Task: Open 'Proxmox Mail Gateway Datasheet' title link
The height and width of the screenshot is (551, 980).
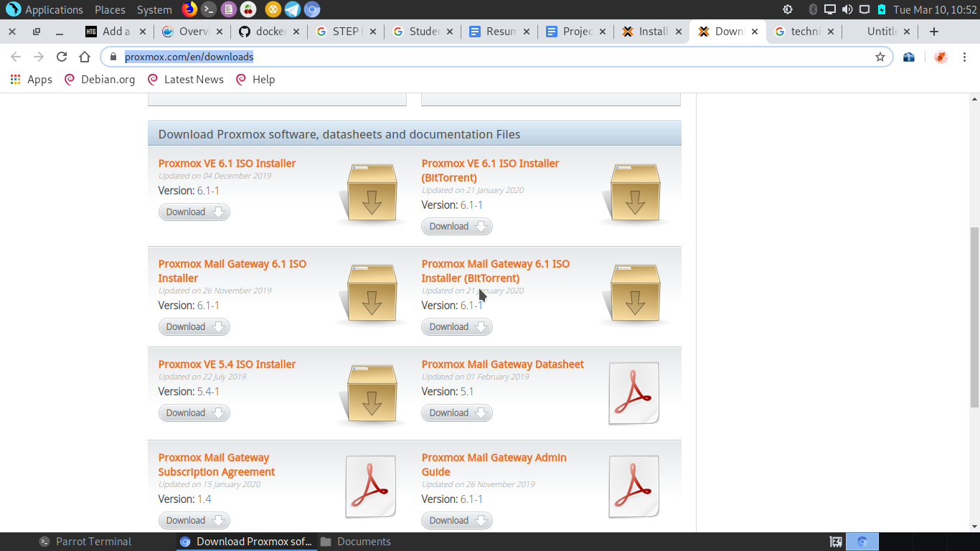Action: click(502, 364)
